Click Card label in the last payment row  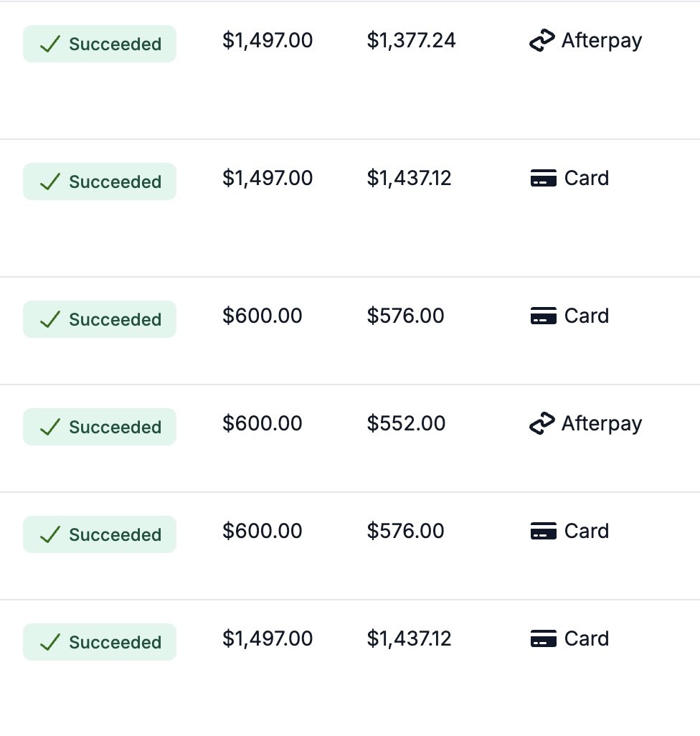click(586, 639)
